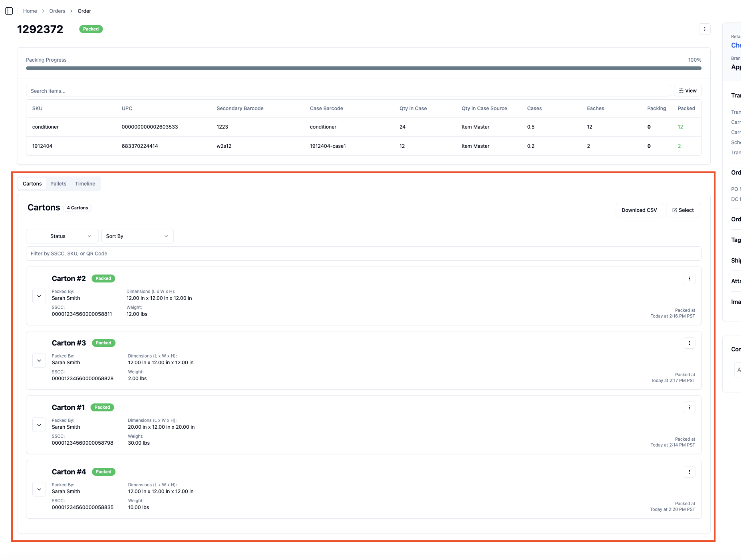The image size is (741, 560).
Task: Open Carton #2 options menu
Action: 689,278
